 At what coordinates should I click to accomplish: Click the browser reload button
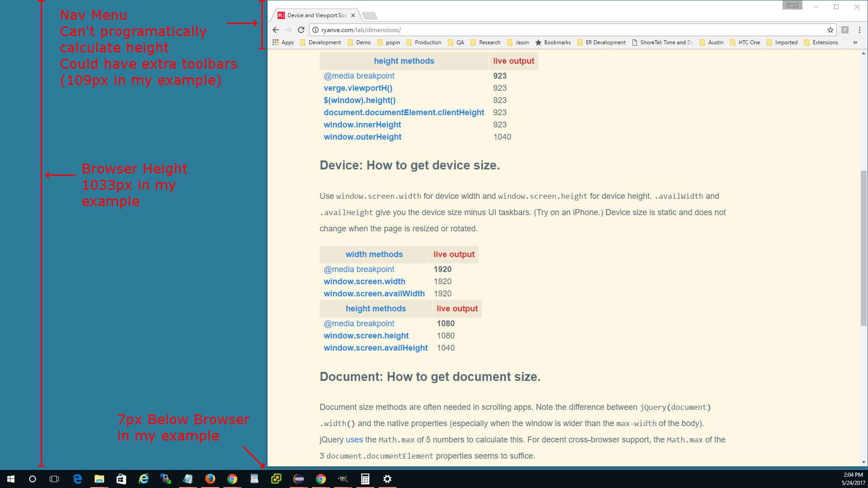[301, 30]
